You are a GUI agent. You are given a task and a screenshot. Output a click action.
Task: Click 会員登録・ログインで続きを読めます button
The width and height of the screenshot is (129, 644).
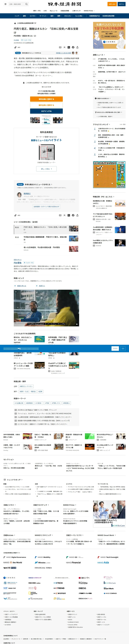point(46,207)
